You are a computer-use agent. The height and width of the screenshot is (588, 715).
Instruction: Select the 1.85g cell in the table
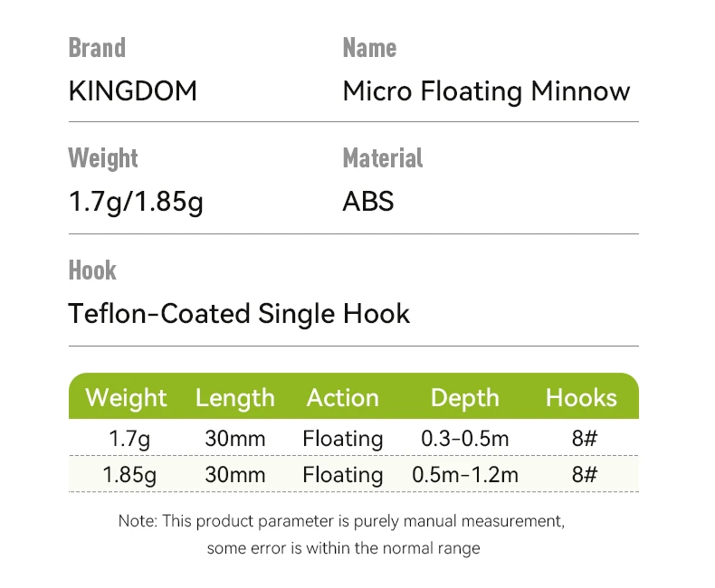tap(129, 475)
